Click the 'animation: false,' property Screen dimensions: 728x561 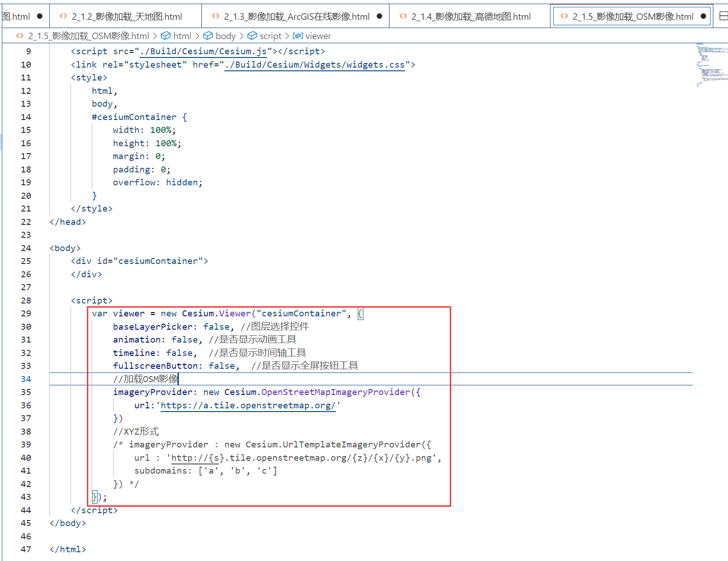pyautogui.click(x=158, y=340)
